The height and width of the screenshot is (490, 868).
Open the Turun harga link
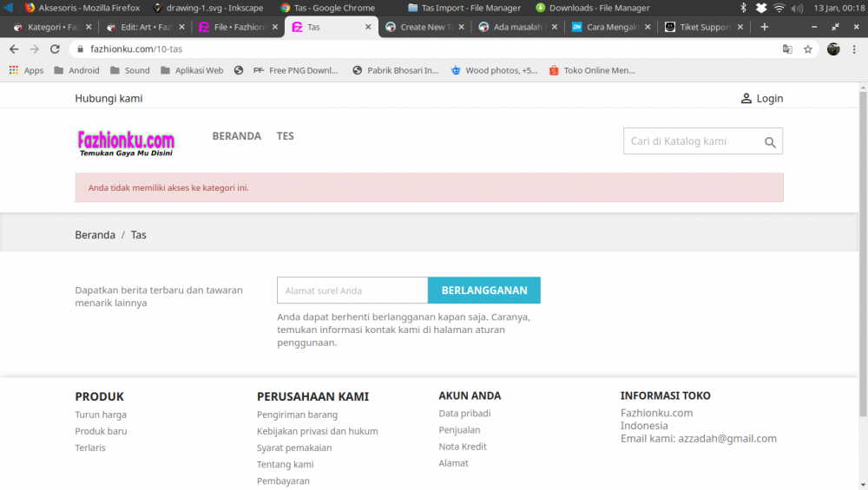coord(101,415)
